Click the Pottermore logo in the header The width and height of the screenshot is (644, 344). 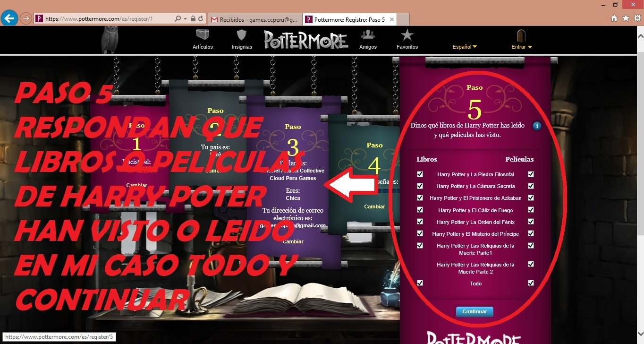pos(306,40)
